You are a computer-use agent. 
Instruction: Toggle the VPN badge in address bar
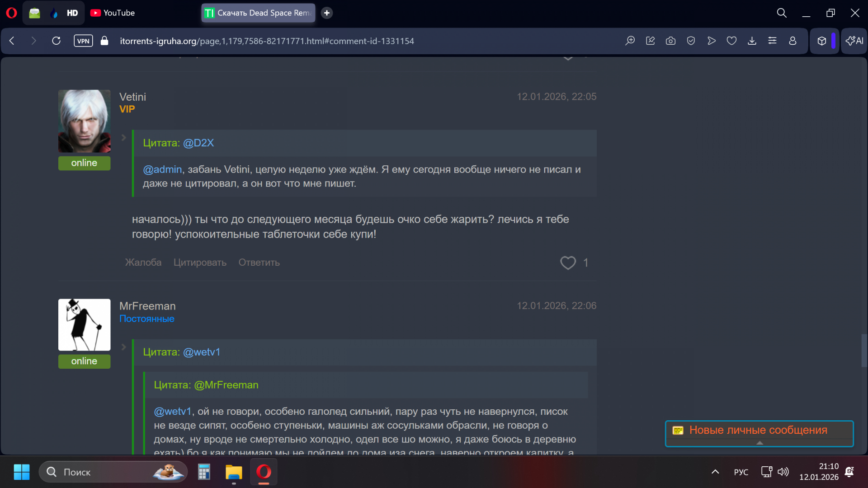[83, 41]
